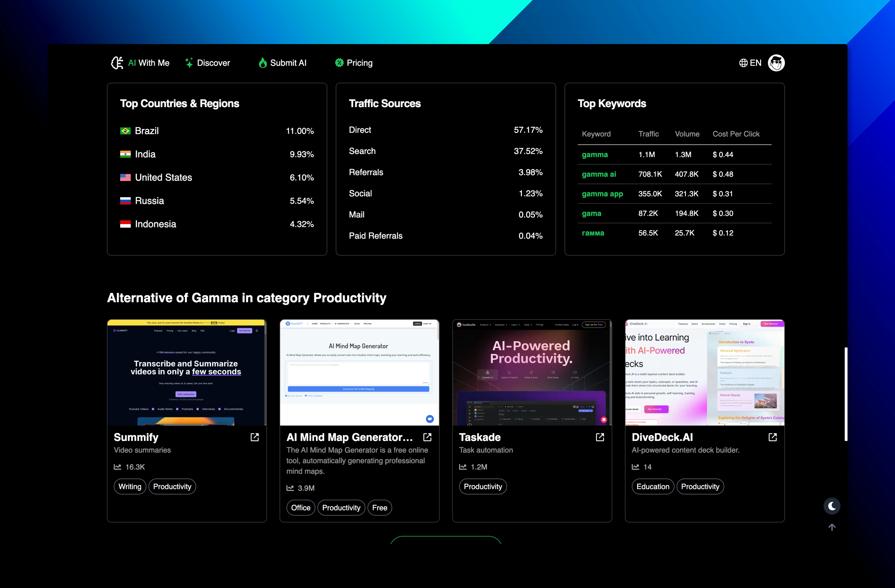
Task: Open the EN language selector
Action: pos(750,63)
